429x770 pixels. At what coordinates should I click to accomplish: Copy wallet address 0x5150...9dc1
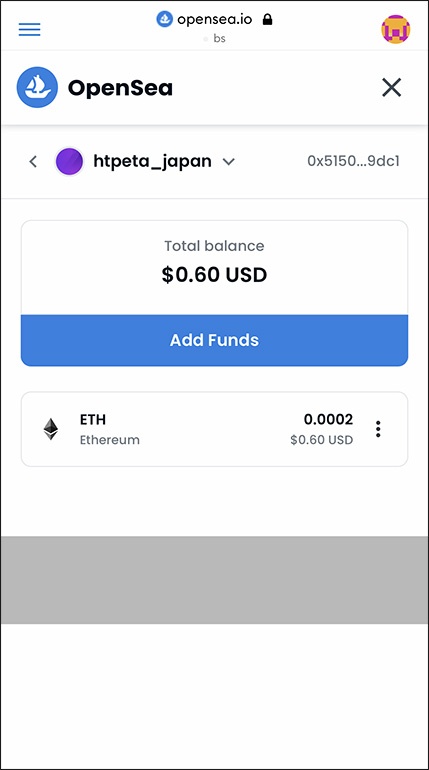(x=353, y=162)
